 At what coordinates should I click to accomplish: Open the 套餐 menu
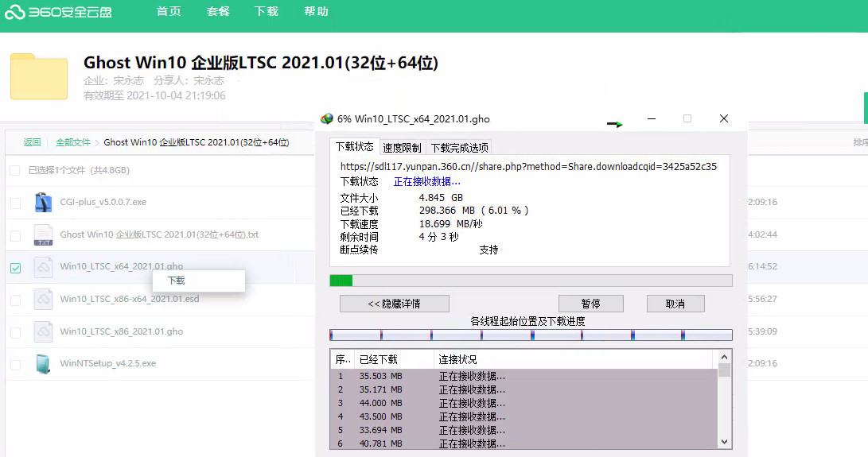tap(217, 11)
